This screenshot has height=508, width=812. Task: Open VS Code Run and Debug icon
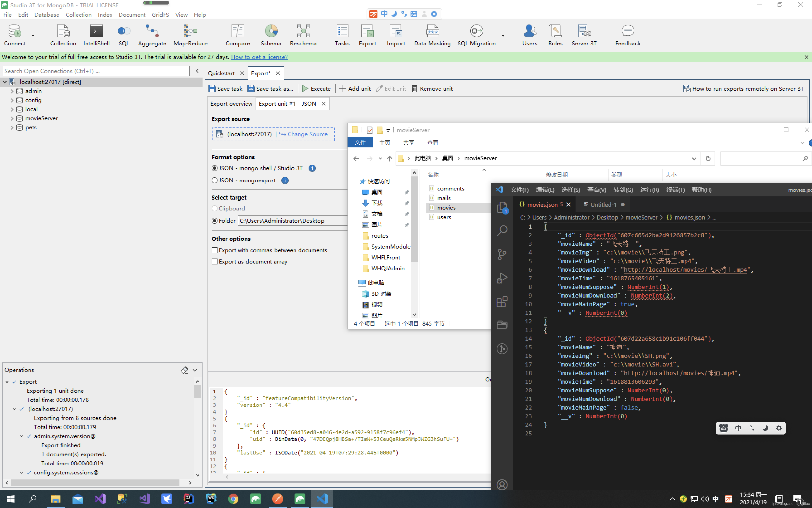point(502,278)
